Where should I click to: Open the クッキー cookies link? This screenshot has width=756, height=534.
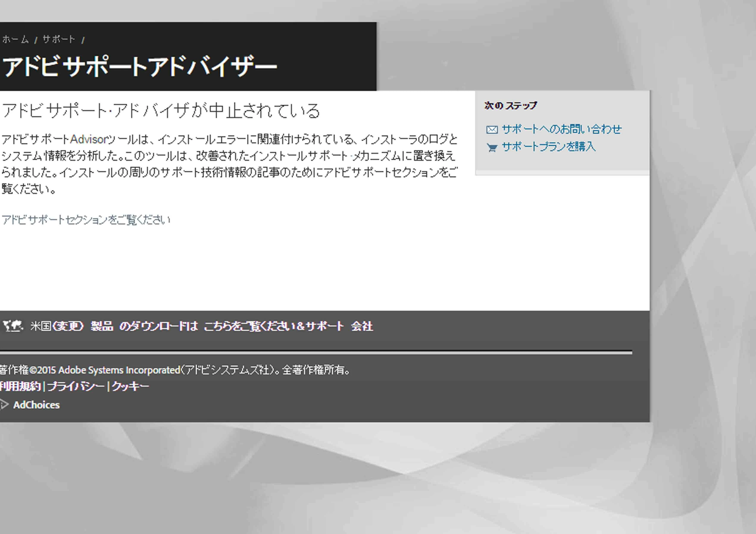pos(130,386)
